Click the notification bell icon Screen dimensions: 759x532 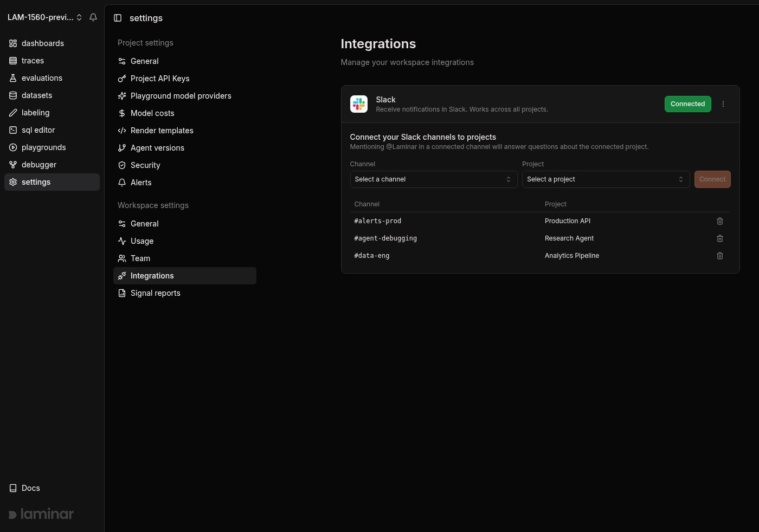click(x=93, y=17)
